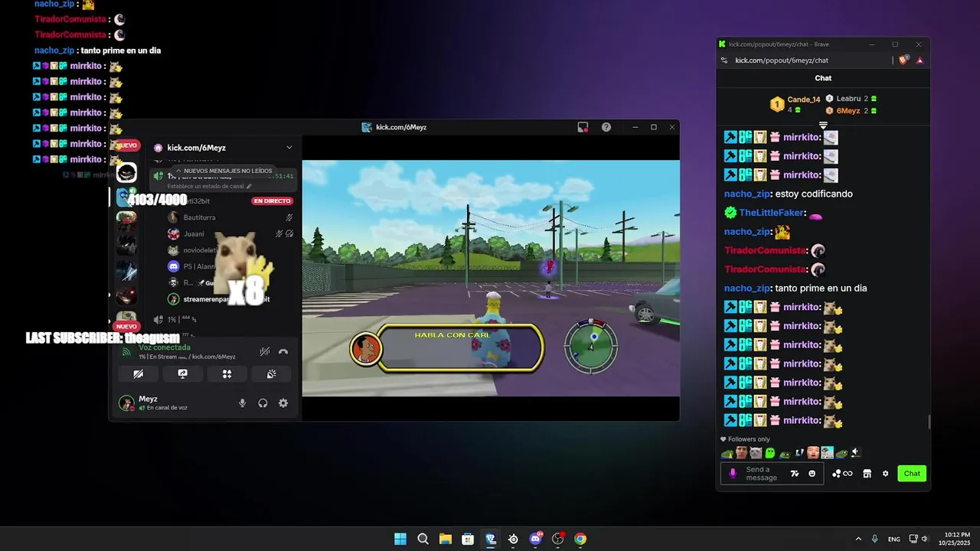The width and height of the screenshot is (980, 551).
Task: Click the site info icon beside kick.com URL
Action: (723, 60)
